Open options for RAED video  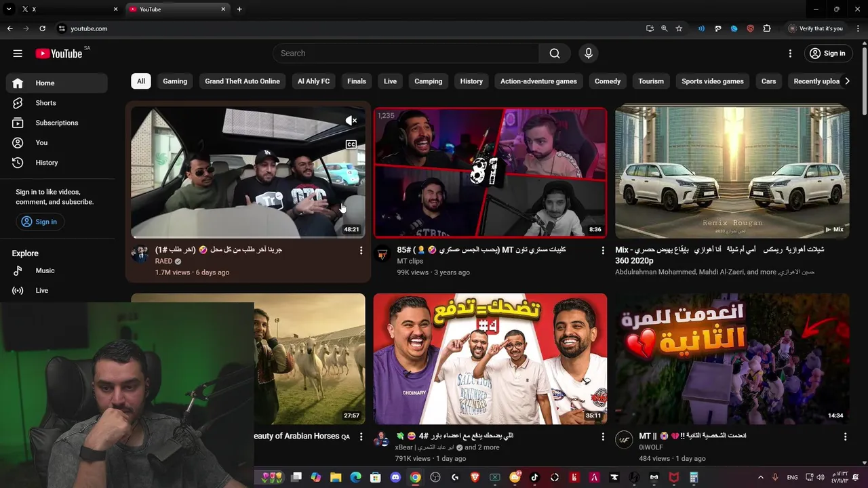tap(361, 250)
